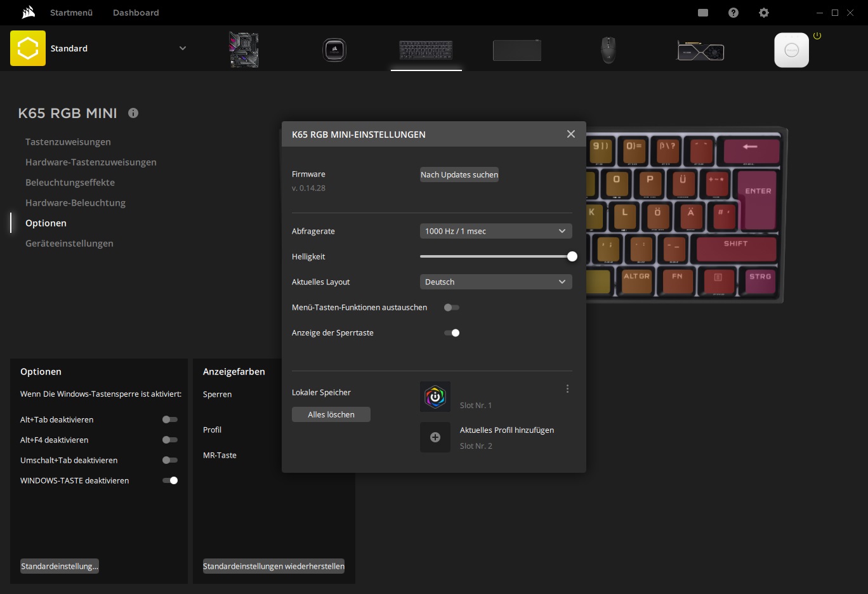
Task: Select the graphics card device icon
Action: (700, 50)
